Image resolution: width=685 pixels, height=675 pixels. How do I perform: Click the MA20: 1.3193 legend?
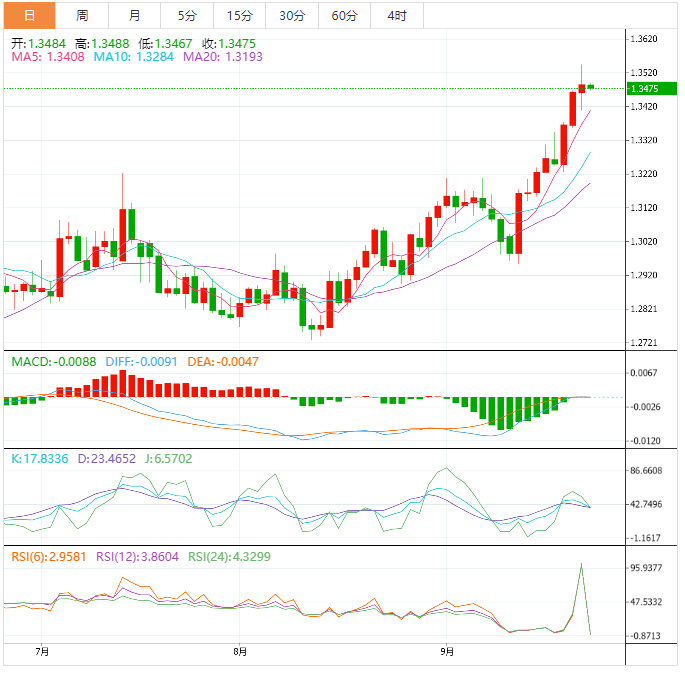coord(223,57)
